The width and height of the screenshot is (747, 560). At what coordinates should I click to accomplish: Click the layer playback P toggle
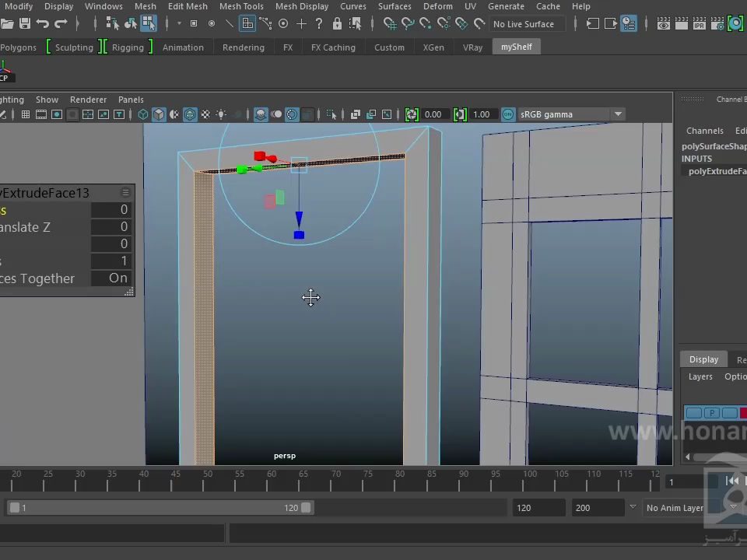[711, 413]
